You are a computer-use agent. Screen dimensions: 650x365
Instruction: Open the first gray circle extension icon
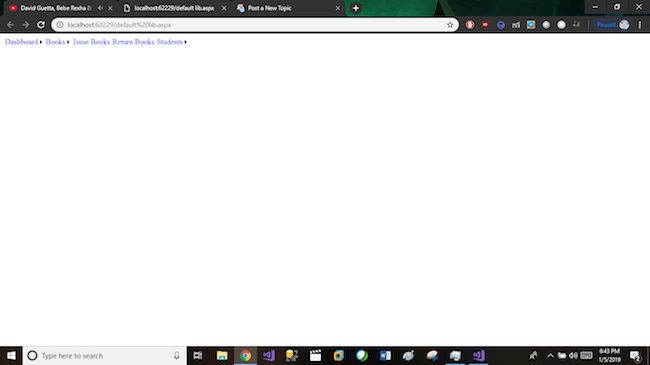click(546, 25)
